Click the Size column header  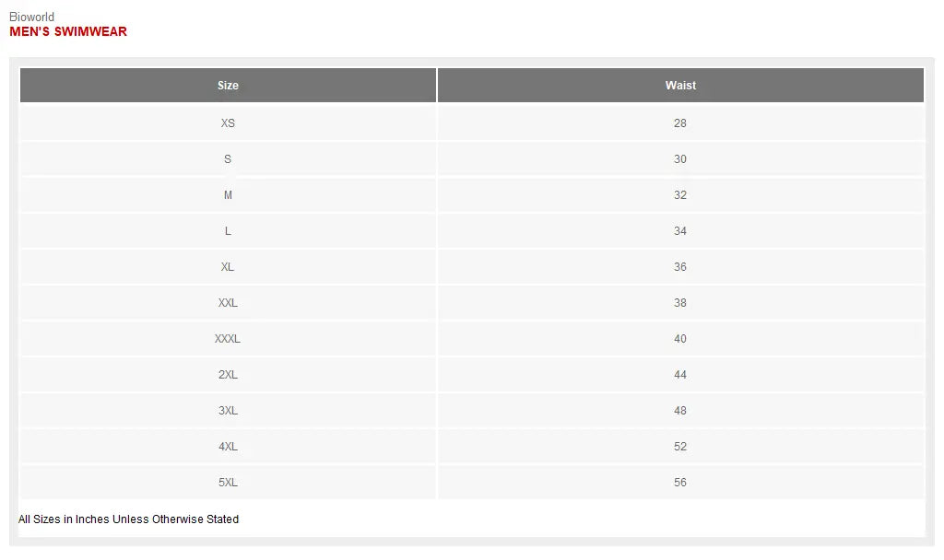[228, 86]
